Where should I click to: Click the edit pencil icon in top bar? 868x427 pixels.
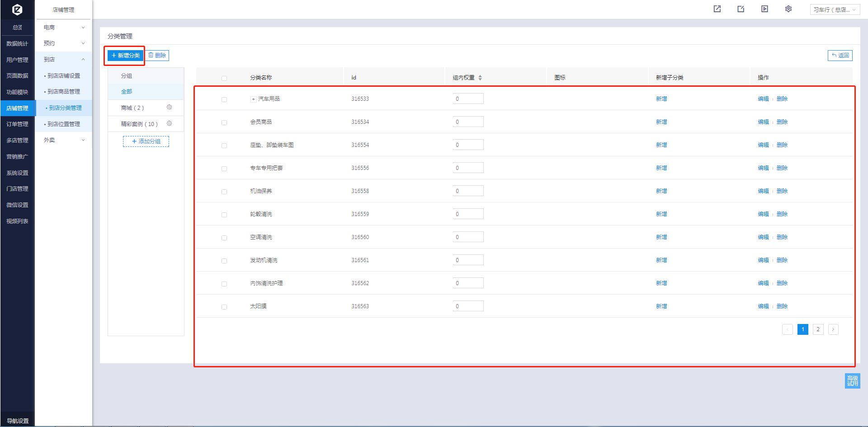click(x=741, y=9)
